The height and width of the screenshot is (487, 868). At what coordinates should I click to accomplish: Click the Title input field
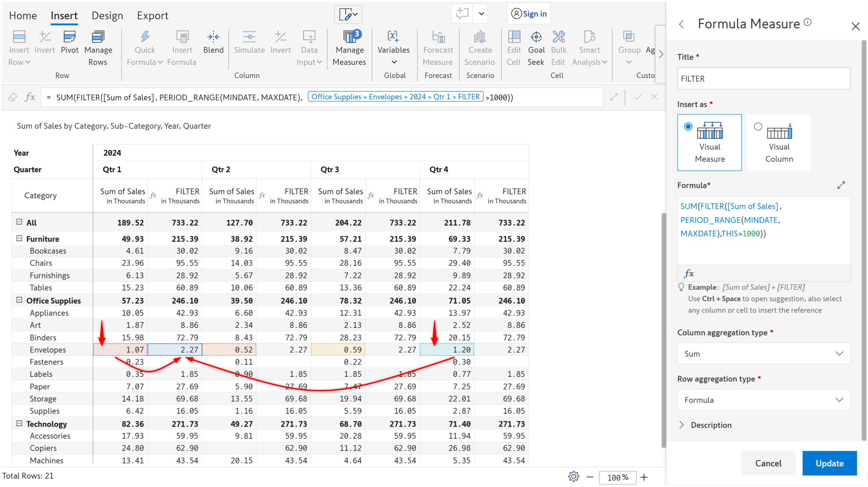coord(763,78)
